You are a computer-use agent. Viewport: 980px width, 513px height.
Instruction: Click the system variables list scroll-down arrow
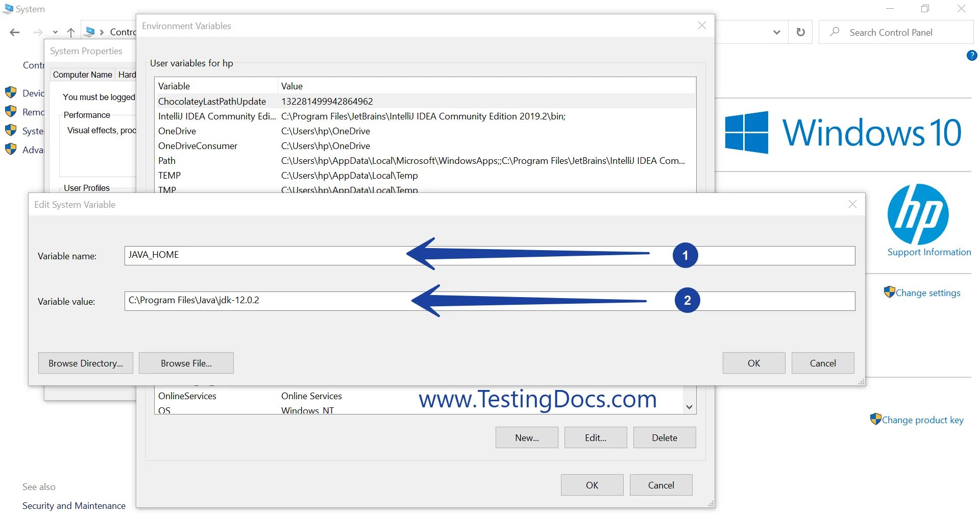pyautogui.click(x=690, y=406)
